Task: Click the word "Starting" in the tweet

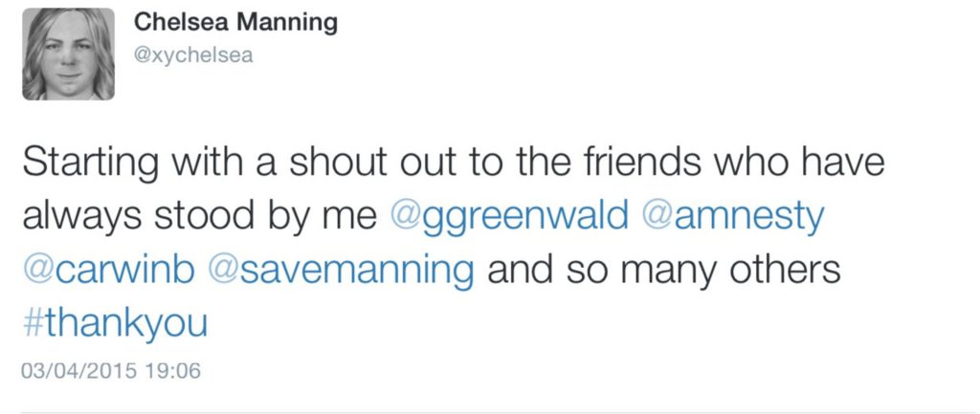Action: 89,163
